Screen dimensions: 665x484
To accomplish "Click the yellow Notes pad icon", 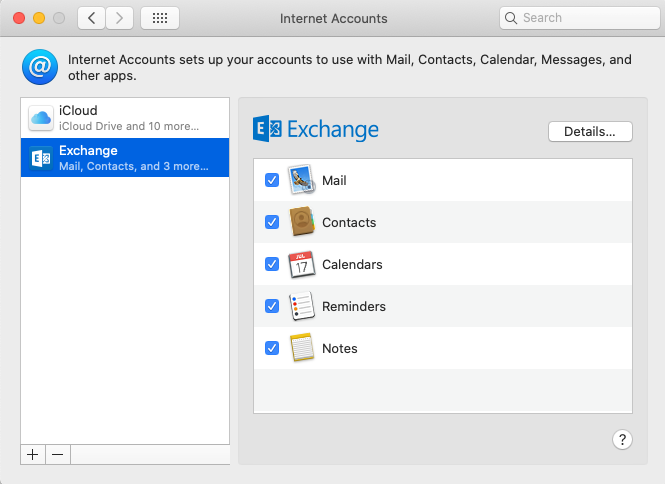I will [x=302, y=348].
